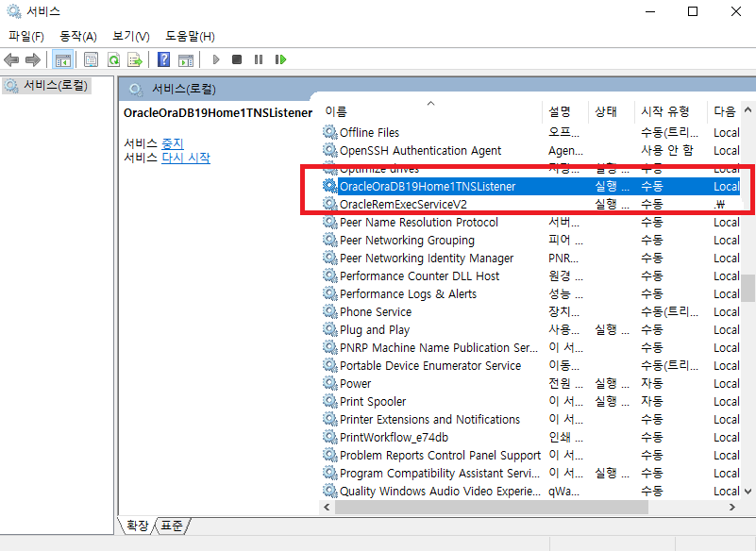The height and width of the screenshot is (551, 756).
Task: Click gear icon of OracleRemExecServiceV2 row
Action: point(329,204)
